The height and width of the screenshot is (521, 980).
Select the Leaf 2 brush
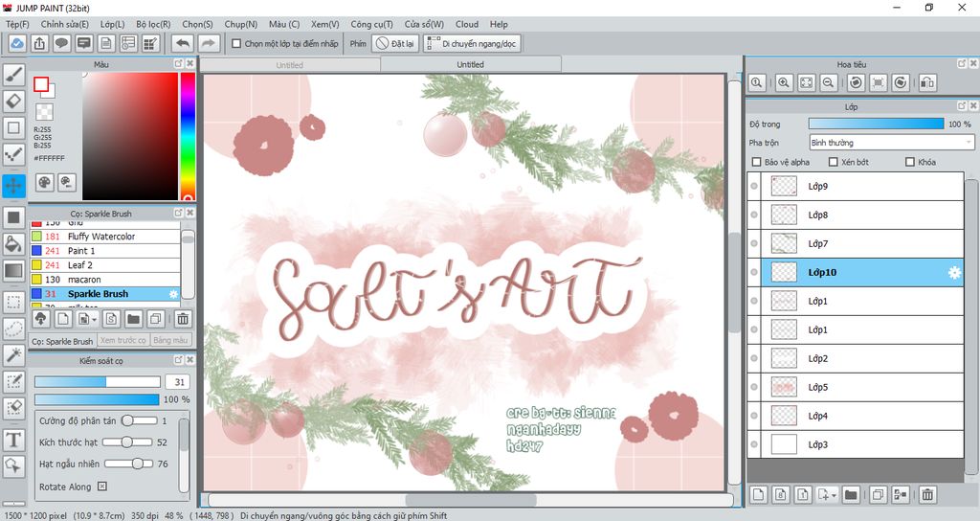tap(105, 265)
